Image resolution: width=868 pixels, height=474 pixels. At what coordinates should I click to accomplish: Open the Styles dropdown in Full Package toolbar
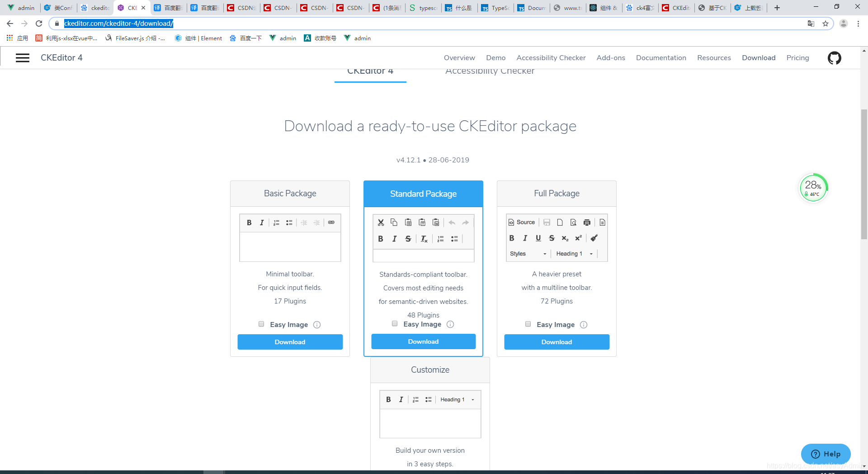click(528, 254)
